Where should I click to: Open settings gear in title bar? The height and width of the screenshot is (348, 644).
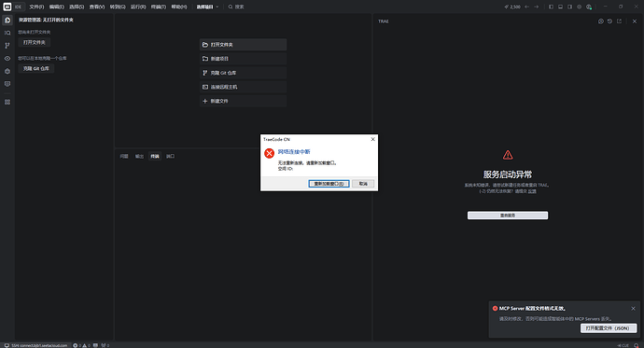pos(579,7)
